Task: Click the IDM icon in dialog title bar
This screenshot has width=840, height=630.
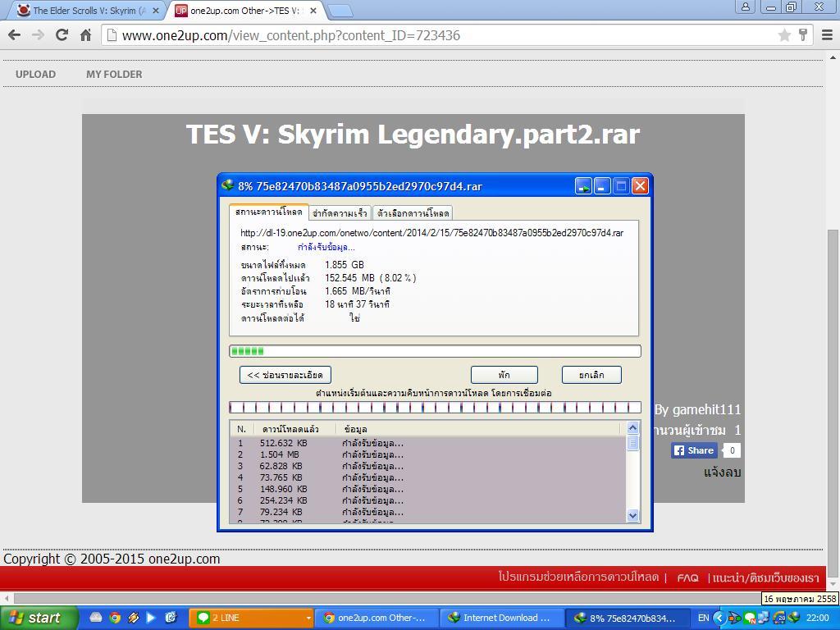Action: 228,186
